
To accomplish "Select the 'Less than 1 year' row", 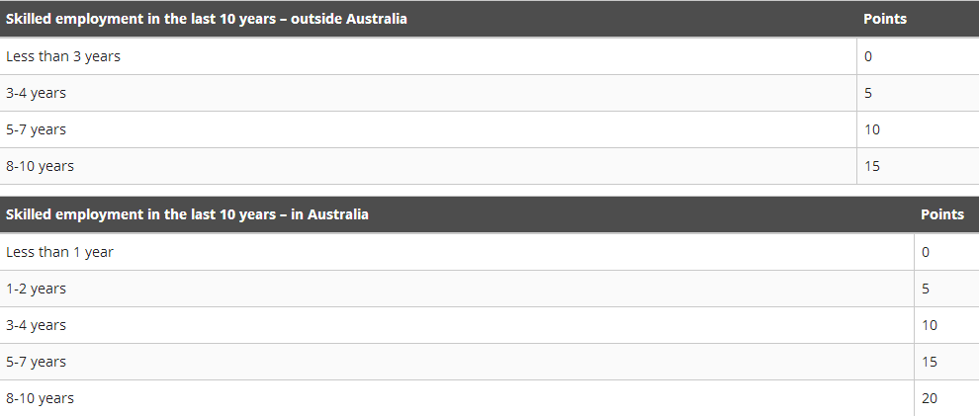I will (x=490, y=252).
